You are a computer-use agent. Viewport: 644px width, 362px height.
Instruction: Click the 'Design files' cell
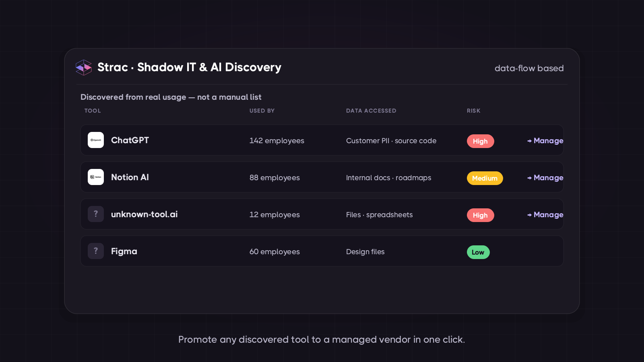tap(365, 252)
